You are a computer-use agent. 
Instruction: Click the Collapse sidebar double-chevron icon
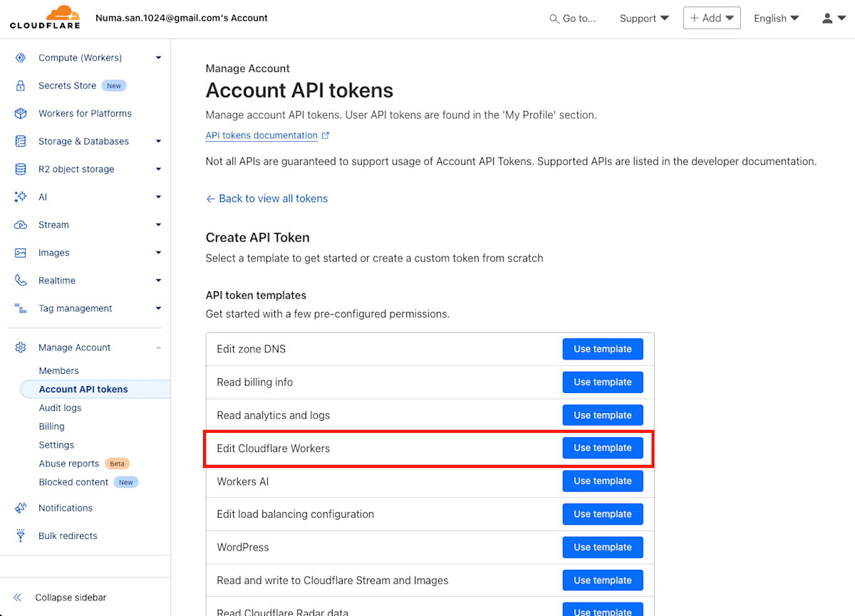tap(18, 597)
